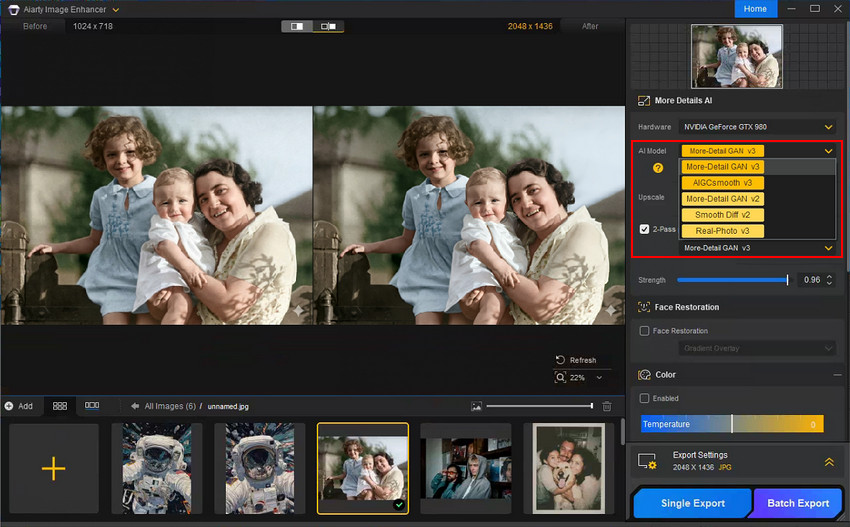Open the Gradient Overlay dropdown

(757, 348)
